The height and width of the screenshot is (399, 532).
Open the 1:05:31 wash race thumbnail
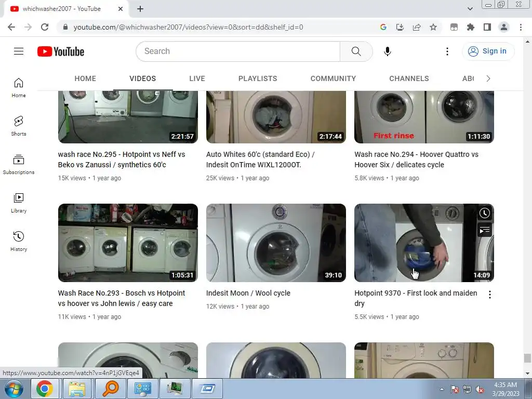click(x=128, y=243)
